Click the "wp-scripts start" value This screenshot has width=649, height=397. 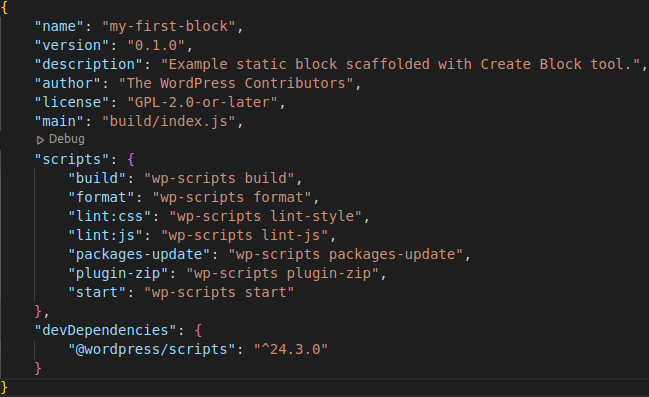[219, 293]
